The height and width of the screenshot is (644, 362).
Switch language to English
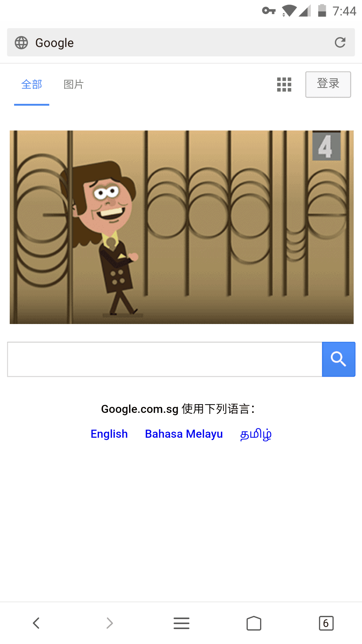109,434
